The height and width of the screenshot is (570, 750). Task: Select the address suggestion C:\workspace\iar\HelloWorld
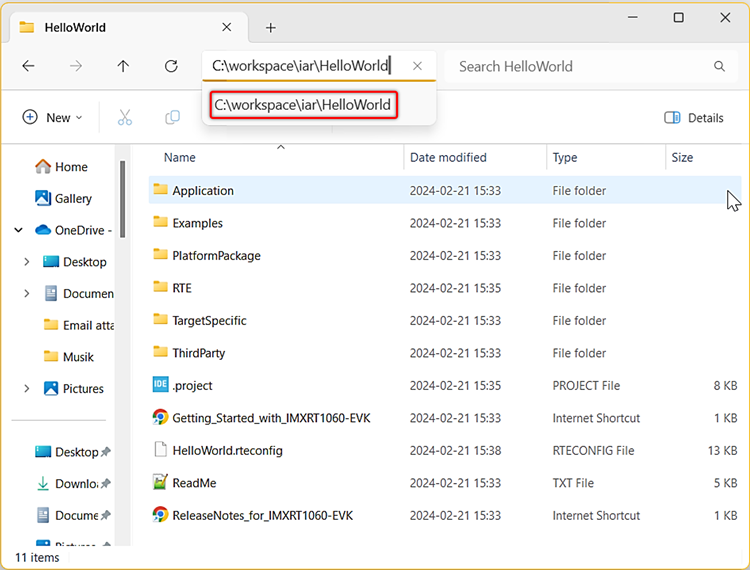[x=302, y=104]
